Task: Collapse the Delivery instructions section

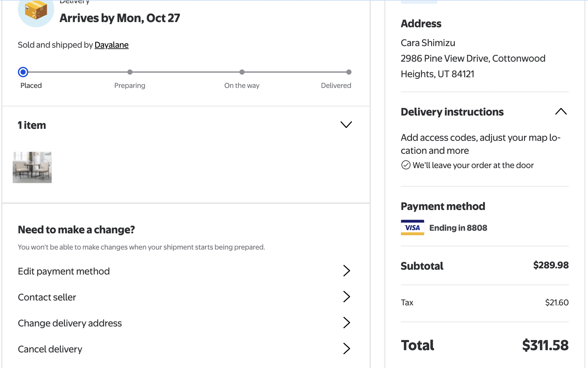Action: click(x=561, y=112)
